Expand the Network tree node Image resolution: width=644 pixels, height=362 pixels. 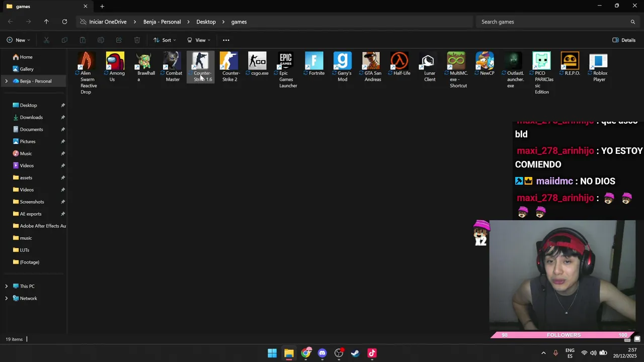point(6,298)
